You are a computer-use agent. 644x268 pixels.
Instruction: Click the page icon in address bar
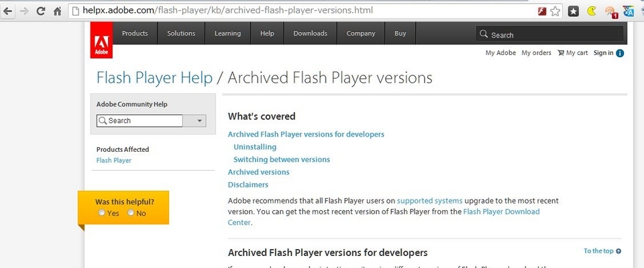(75, 11)
